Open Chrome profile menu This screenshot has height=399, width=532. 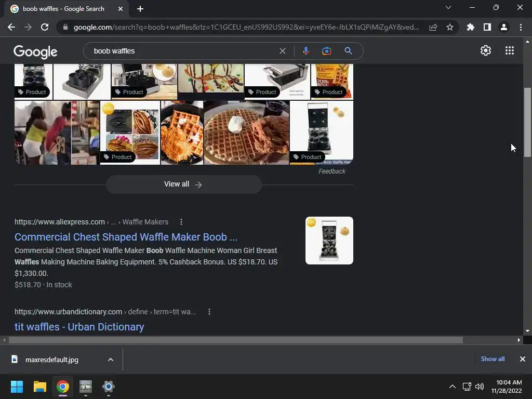click(504, 27)
